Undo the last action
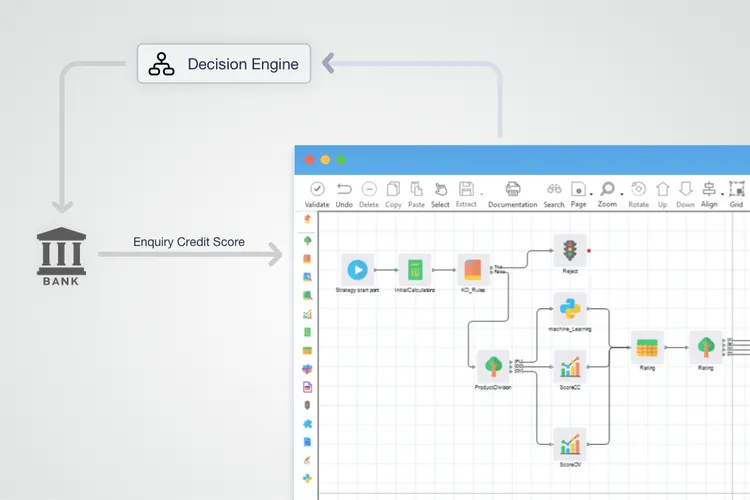 pyautogui.click(x=344, y=189)
